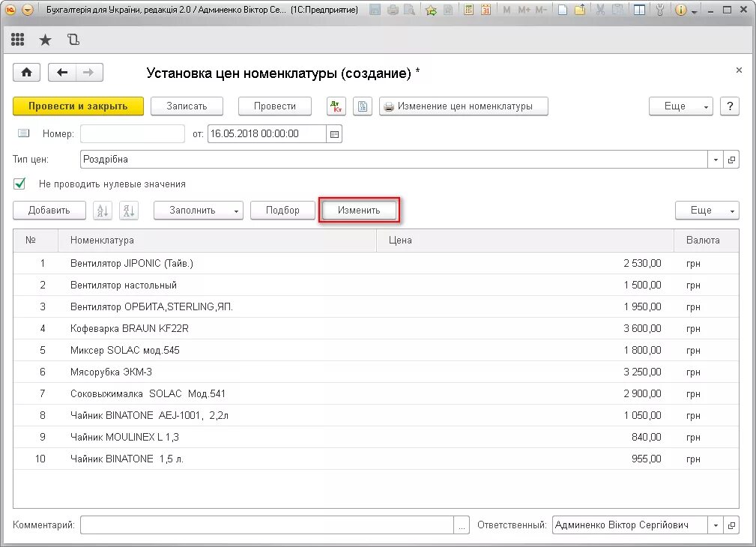Image resolution: width=756 pixels, height=547 pixels.
Task: Show Дт/Кт accounting entries
Action: coord(336,106)
